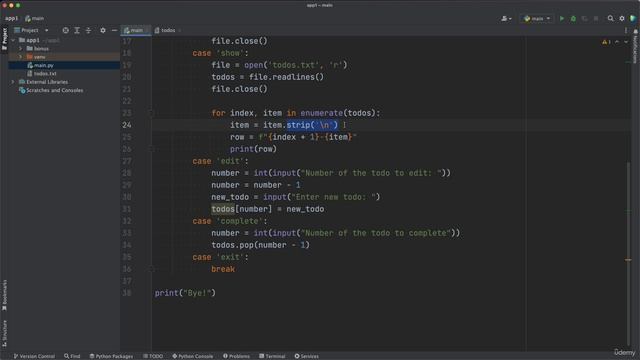Hide the Project panel minus icon
The image size is (640, 360).
tap(114, 30)
